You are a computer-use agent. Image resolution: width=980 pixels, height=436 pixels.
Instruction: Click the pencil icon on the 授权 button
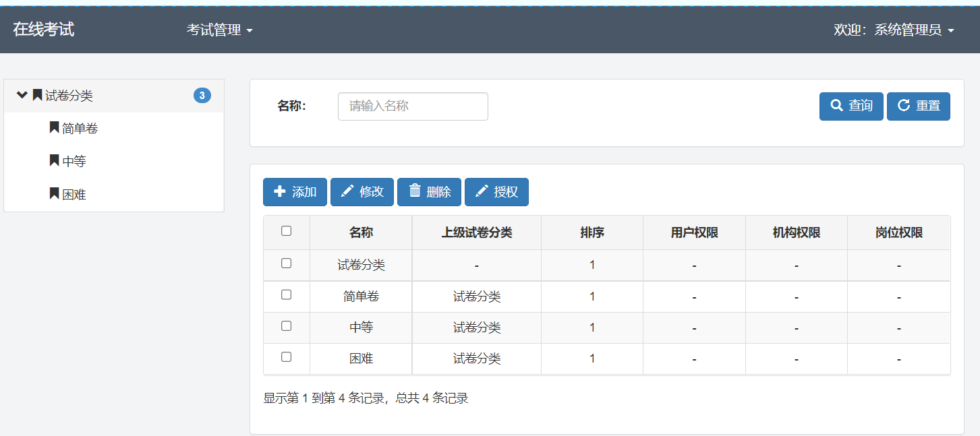[482, 192]
